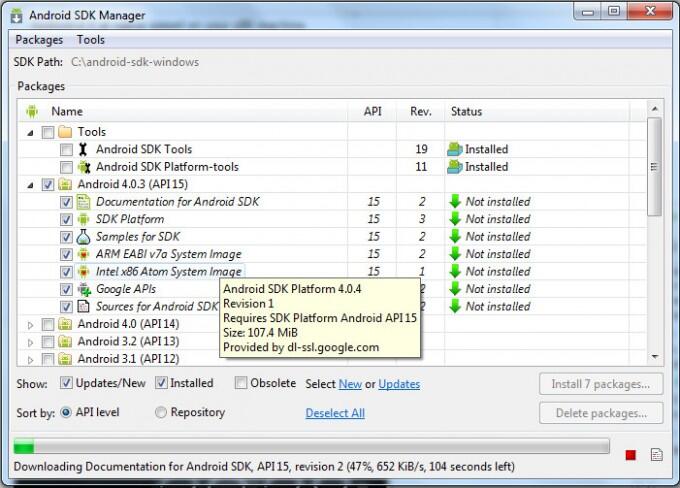The image size is (680, 488).
Task: Click the Android robot icon in Name header
Action: pyautogui.click(x=32, y=111)
